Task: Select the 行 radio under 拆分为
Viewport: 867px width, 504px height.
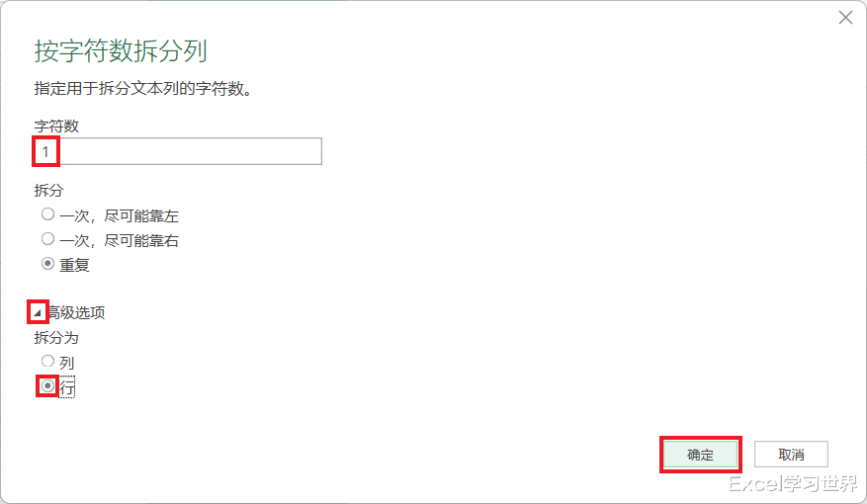Action: [48, 385]
